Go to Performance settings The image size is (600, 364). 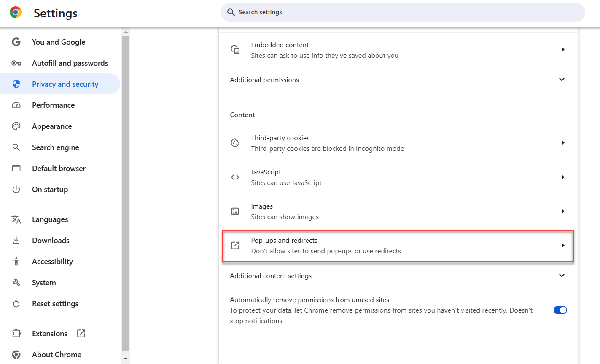point(60,105)
